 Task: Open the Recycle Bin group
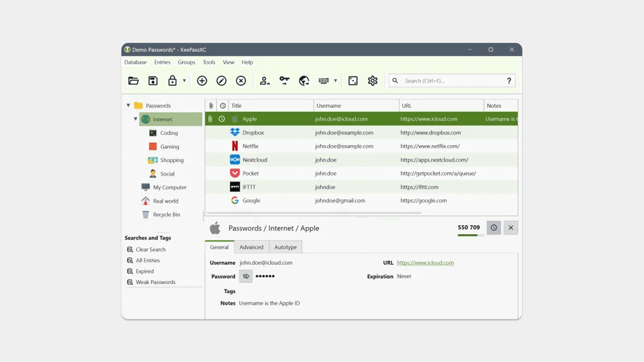click(167, 215)
